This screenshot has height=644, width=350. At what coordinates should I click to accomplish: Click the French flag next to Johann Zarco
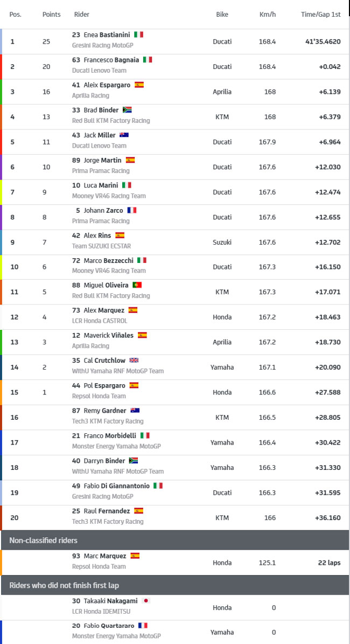pyautogui.click(x=132, y=210)
